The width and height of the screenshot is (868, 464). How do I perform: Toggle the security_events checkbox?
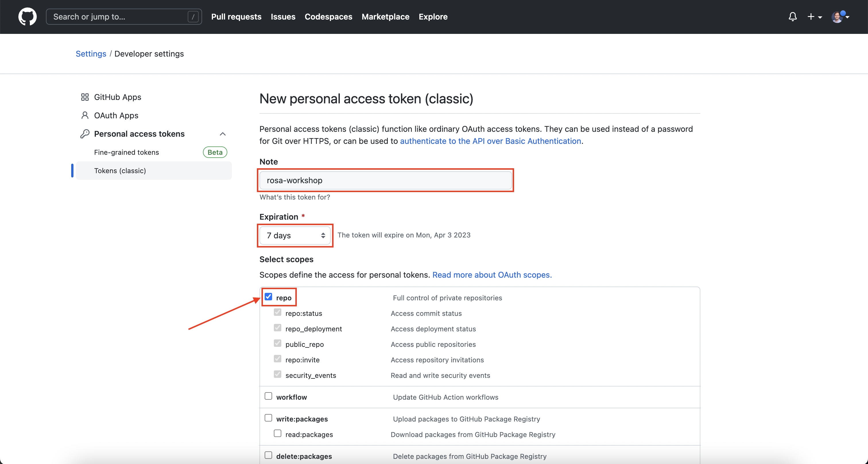(x=277, y=374)
